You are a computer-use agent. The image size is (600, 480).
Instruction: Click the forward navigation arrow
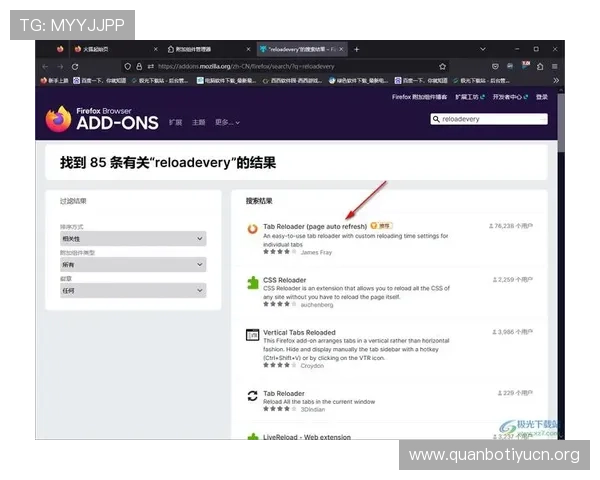coord(60,67)
